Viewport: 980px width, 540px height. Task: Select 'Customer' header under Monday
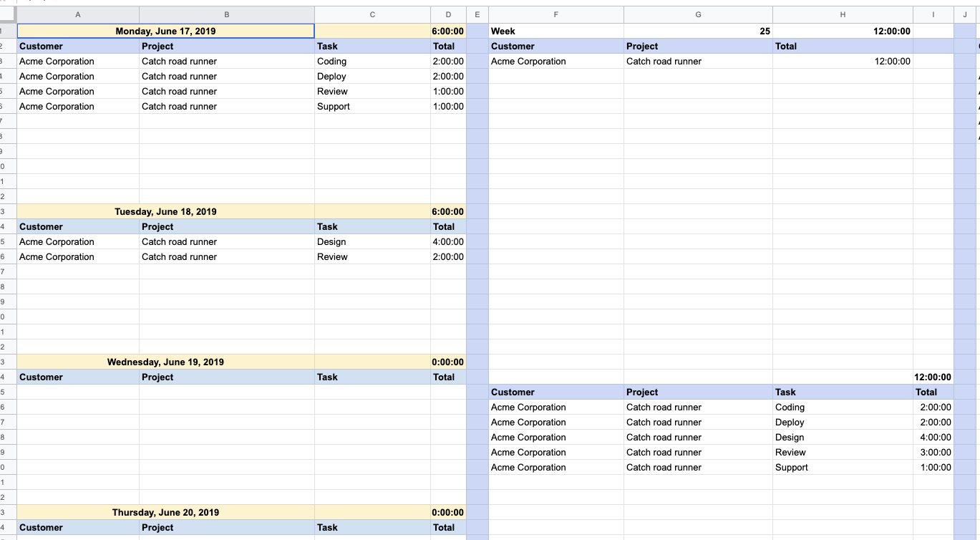(78, 47)
